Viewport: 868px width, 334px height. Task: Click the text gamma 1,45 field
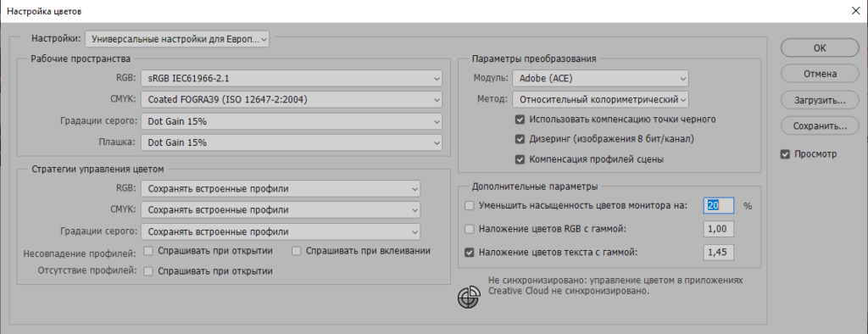pos(719,253)
